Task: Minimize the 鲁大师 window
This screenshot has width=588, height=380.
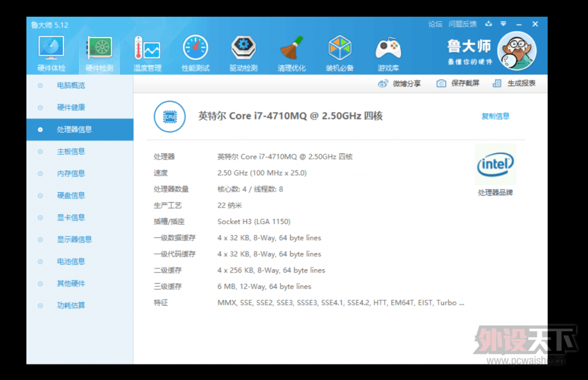Action: [519, 24]
